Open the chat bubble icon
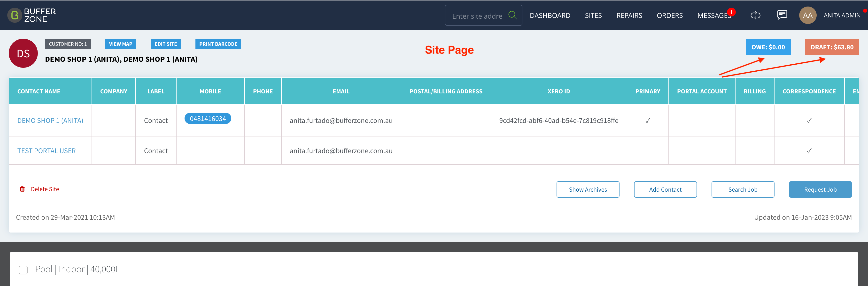868x286 pixels. click(782, 15)
